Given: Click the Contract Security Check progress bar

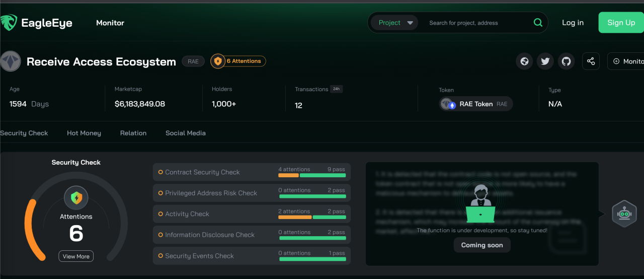Looking at the screenshot, I should click(x=312, y=176).
